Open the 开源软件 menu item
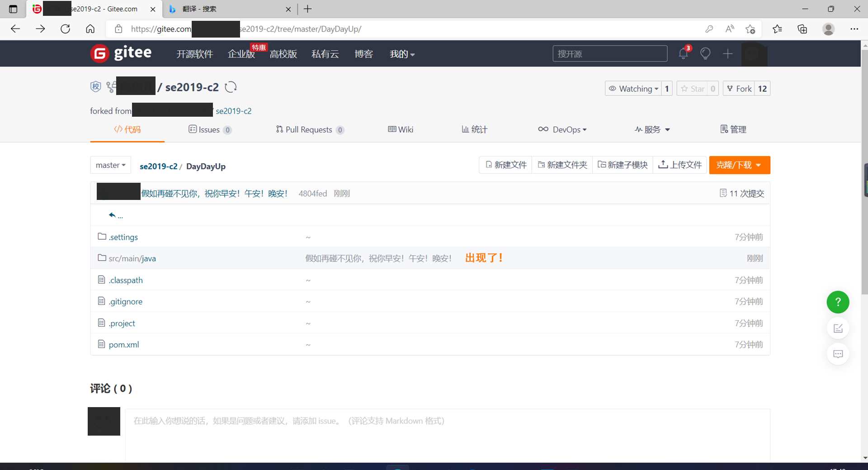The height and width of the screenshot is (470, 868). [194, 54]
